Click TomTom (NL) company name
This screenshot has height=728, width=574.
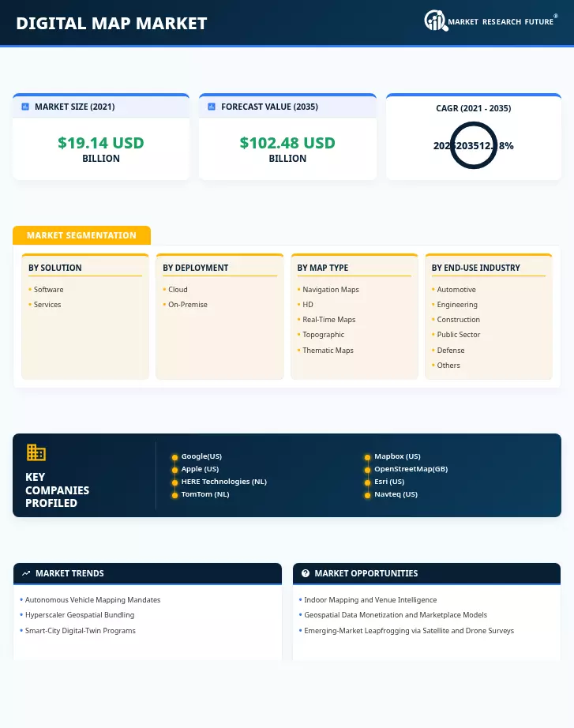pos(205,494)
